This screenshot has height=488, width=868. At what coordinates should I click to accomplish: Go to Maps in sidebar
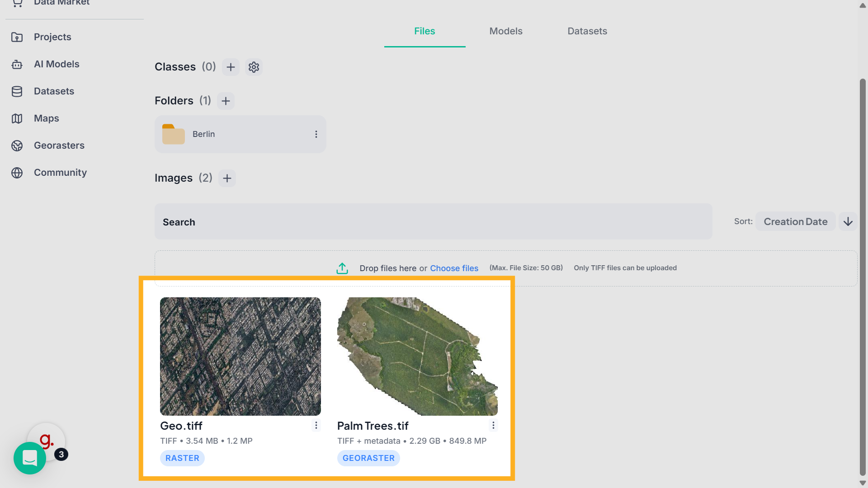[47, 118]
